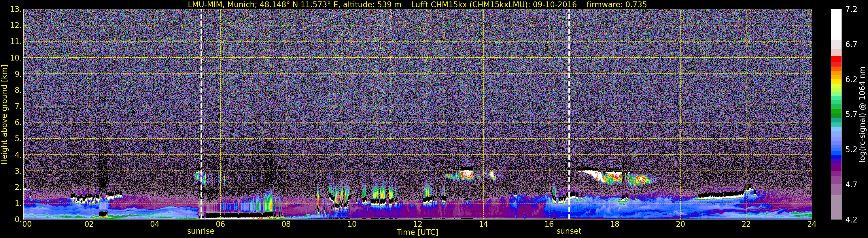This screenshot has width=868, height=238.
Task: Click the 'sunrise' label below the time axis
Action: pos(201,231)
